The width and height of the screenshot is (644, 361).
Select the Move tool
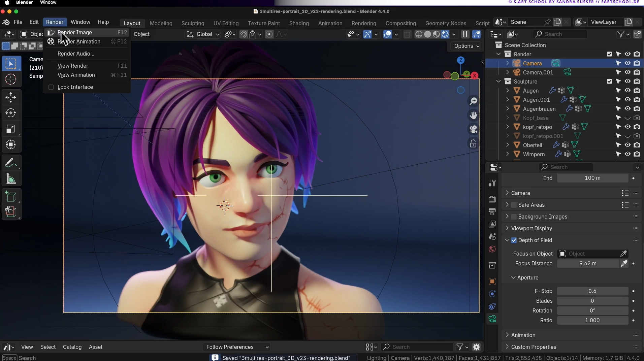point(11,97)
